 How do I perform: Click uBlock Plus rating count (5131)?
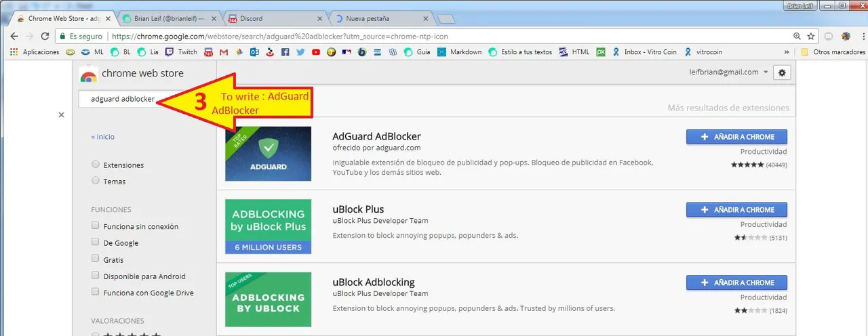click(x=778, y=238)
